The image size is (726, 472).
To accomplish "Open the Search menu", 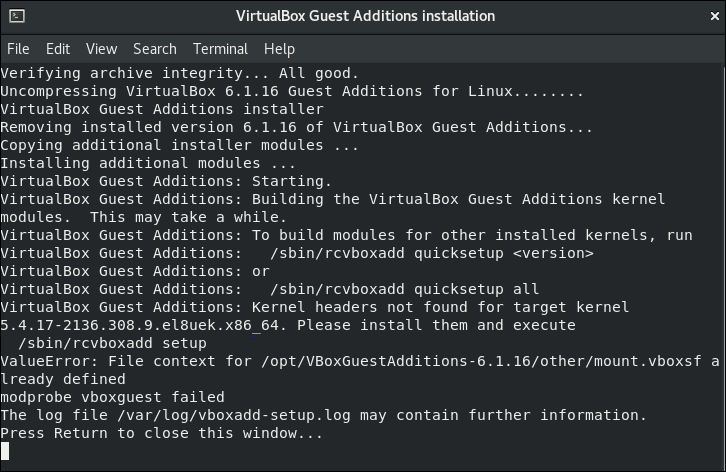I will tap(155, 49).
